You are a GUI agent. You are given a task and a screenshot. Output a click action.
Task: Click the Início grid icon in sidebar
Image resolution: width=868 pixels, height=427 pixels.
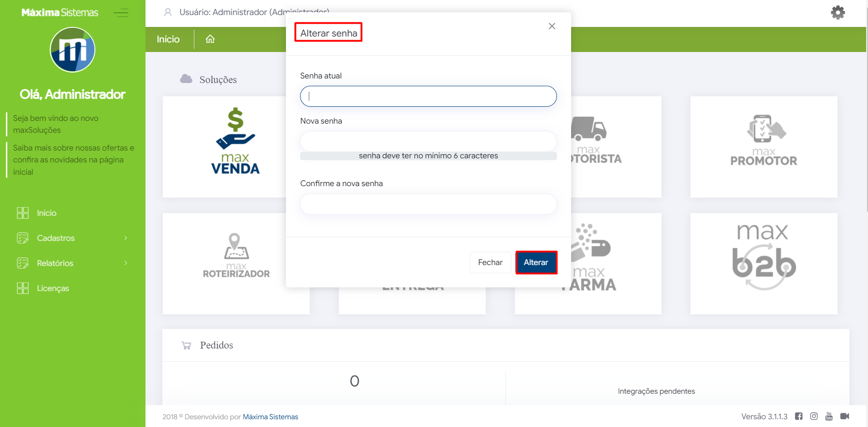pyautogui.click(x=23, y=213)
